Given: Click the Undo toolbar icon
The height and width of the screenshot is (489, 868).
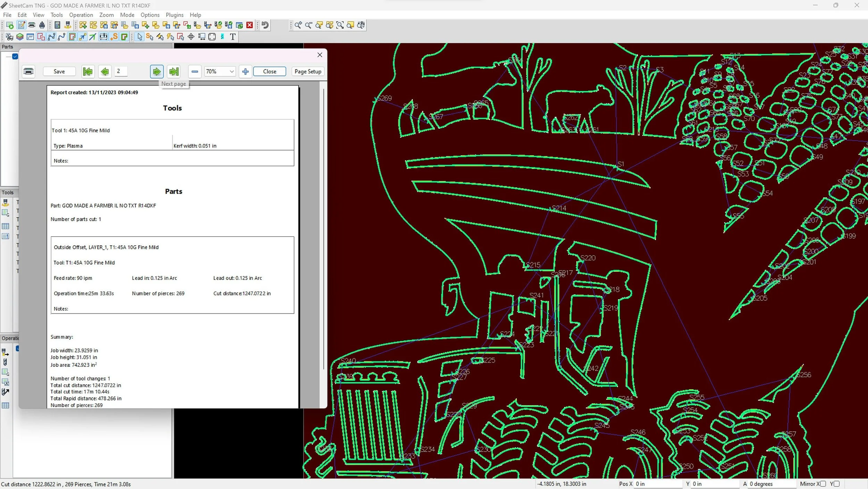Looking at the screenshot, I should coord(265,25).
